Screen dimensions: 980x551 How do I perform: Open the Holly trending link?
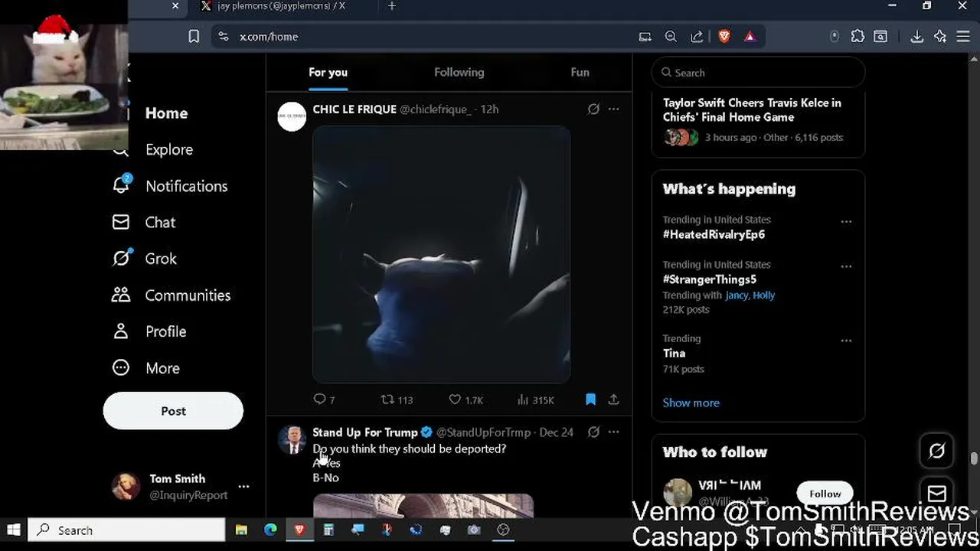(x=763, y=295)
